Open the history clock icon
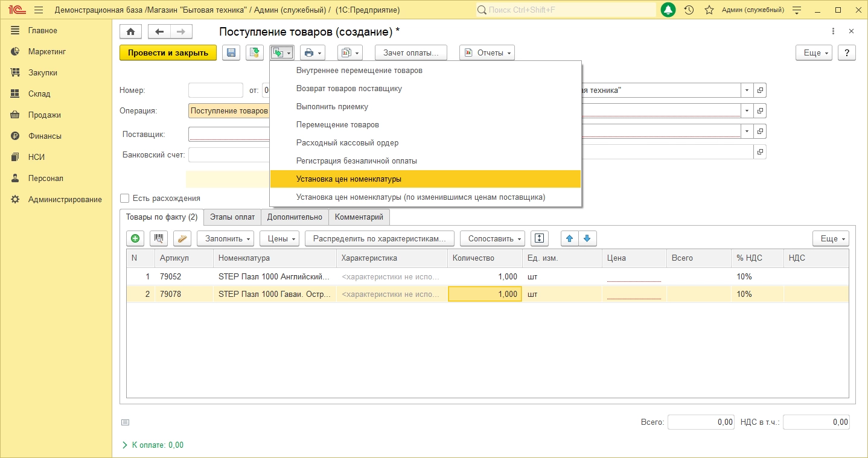Image resolution: width=868 pixels, height=458 pixels. pos(689,10)
